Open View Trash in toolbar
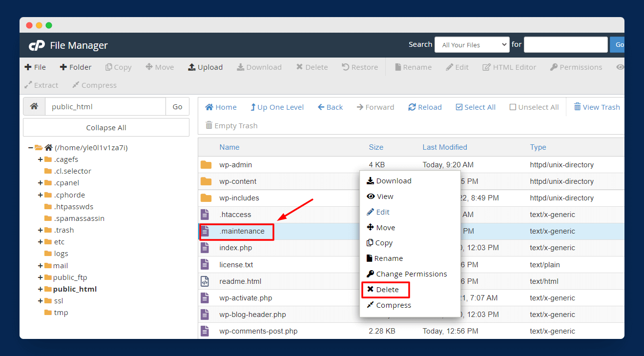 point(596,107)
